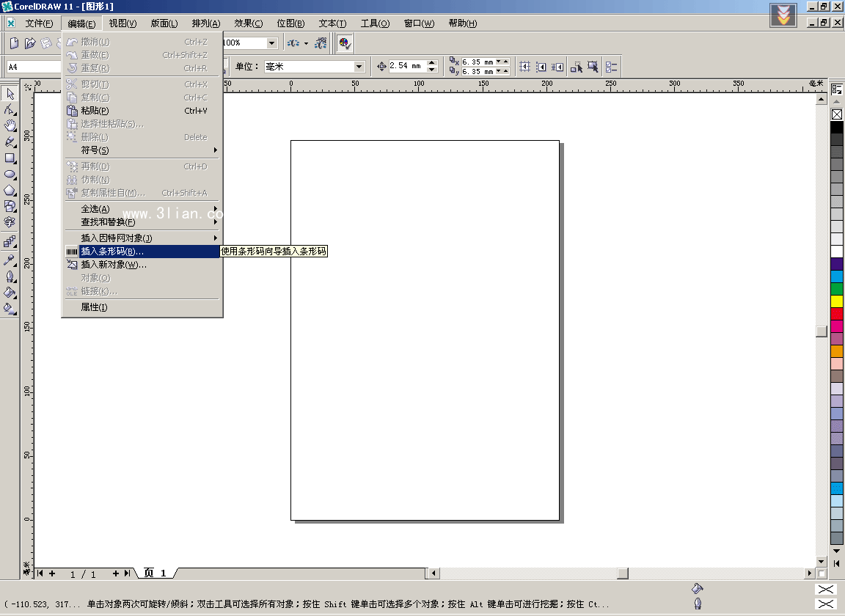Choose 插入新对象(W) menu entry
This screenshot has width=845, height=616.
142,265
